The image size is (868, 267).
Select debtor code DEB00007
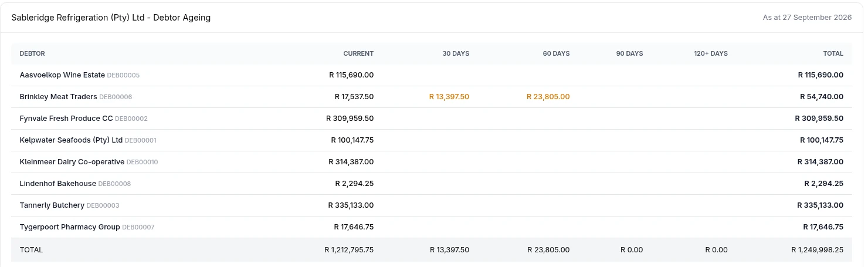pyautogui.click(x=138, y=228)
